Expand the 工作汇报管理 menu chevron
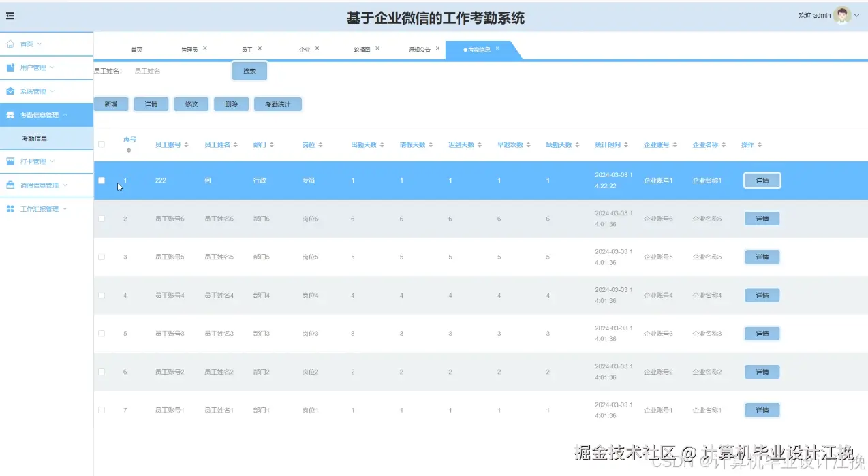Viewport: 868px width, 476px height. point(65,208)
